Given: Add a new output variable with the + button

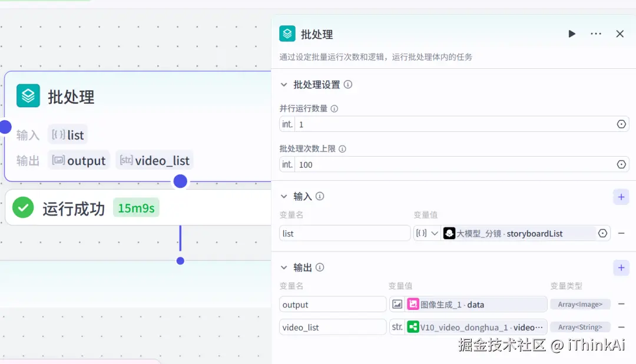Looking at the screenshot, I should 621,267.
